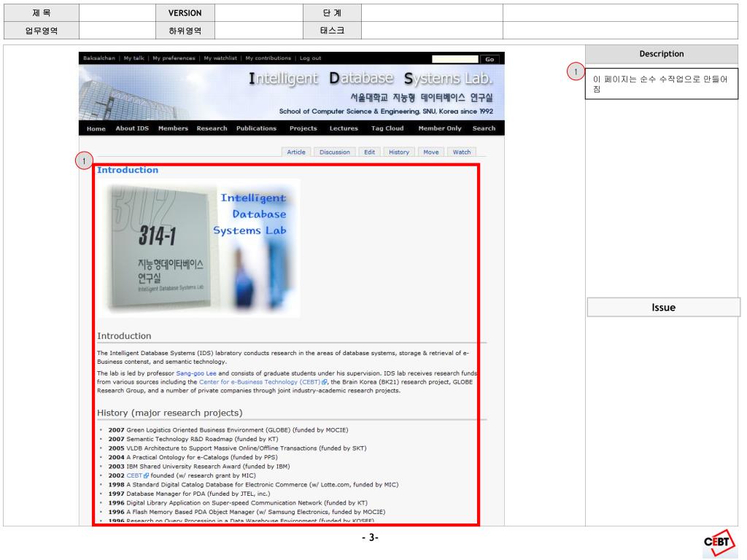
Task: Click the blue Introduction page title
Action: 128,170
